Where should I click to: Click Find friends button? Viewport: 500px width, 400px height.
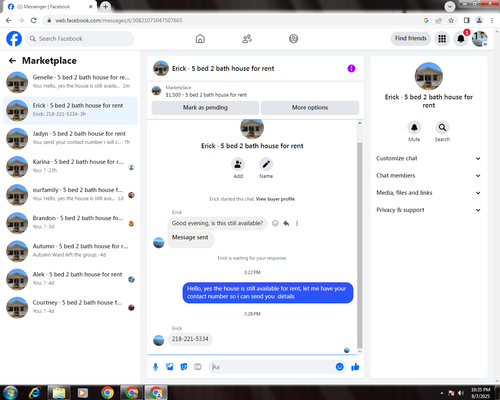[411, 38]
